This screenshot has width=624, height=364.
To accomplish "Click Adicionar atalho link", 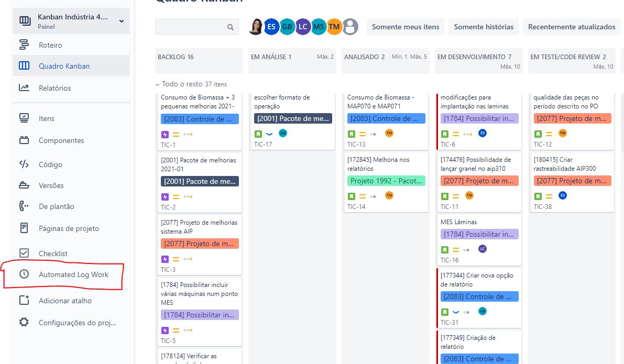I will [x=65, y=301].
